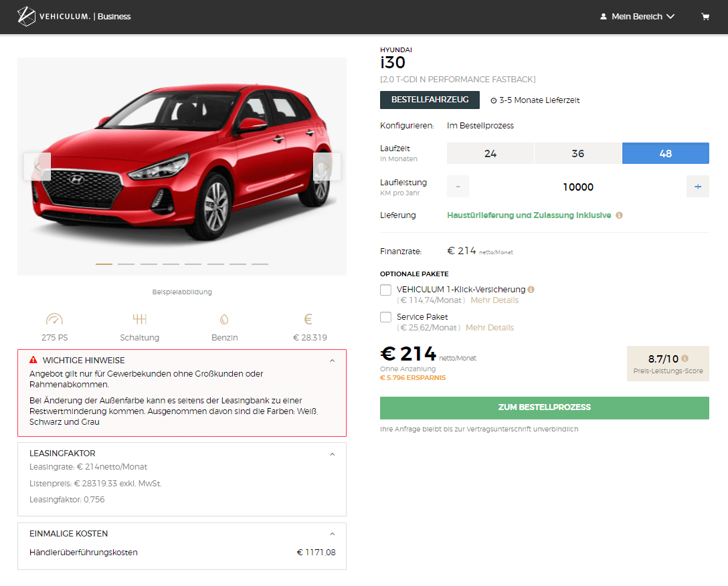The image size is (728, 586).
Task: Click Zum Bestellprozess button
Action: pos(545,407)
